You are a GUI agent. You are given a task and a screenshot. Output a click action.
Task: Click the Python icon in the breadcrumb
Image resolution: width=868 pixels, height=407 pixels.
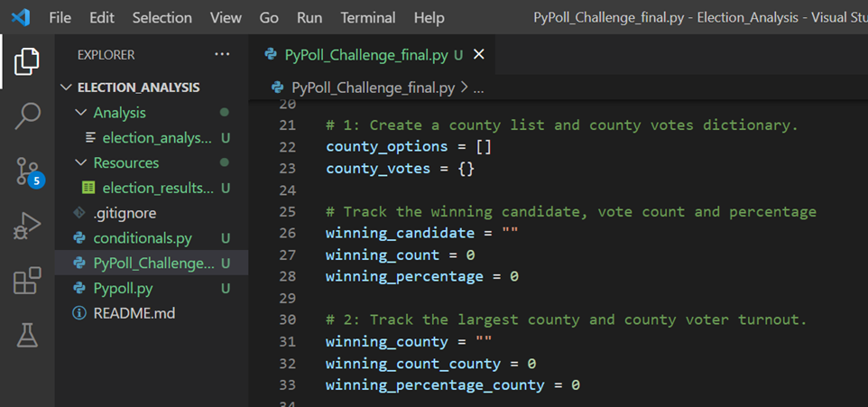pos(278,88)
